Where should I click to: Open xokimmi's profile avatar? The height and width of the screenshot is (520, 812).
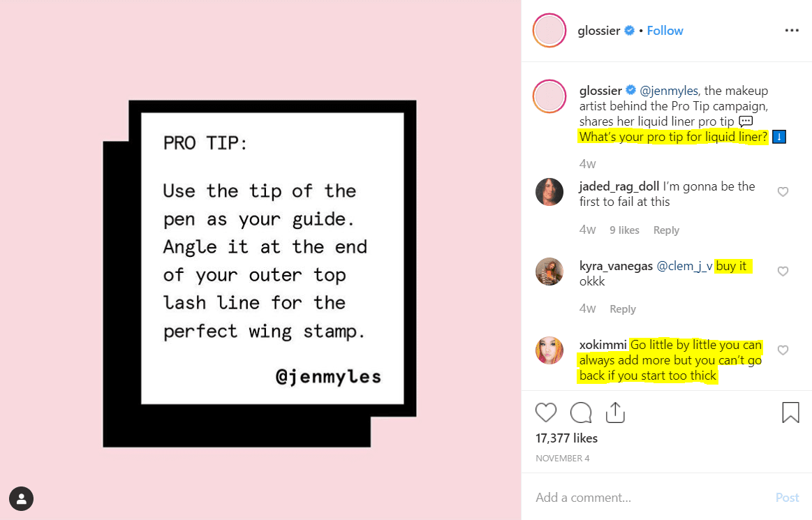coord(549,350)
